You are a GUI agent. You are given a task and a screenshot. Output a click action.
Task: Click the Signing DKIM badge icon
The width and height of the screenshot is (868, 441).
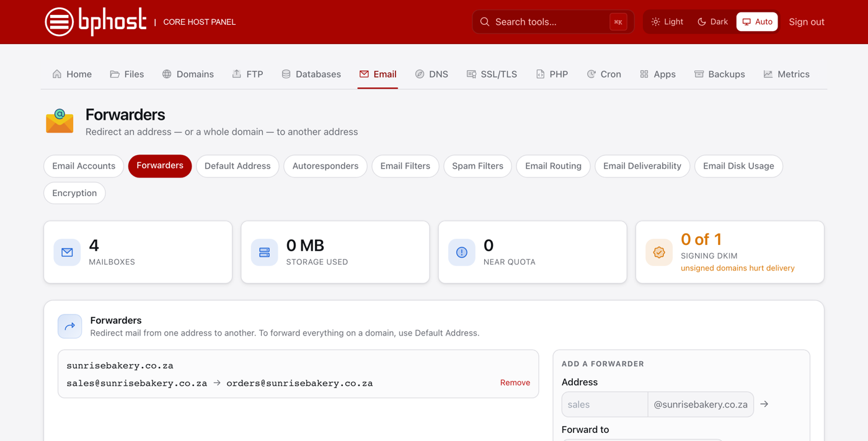pos(658,252)
